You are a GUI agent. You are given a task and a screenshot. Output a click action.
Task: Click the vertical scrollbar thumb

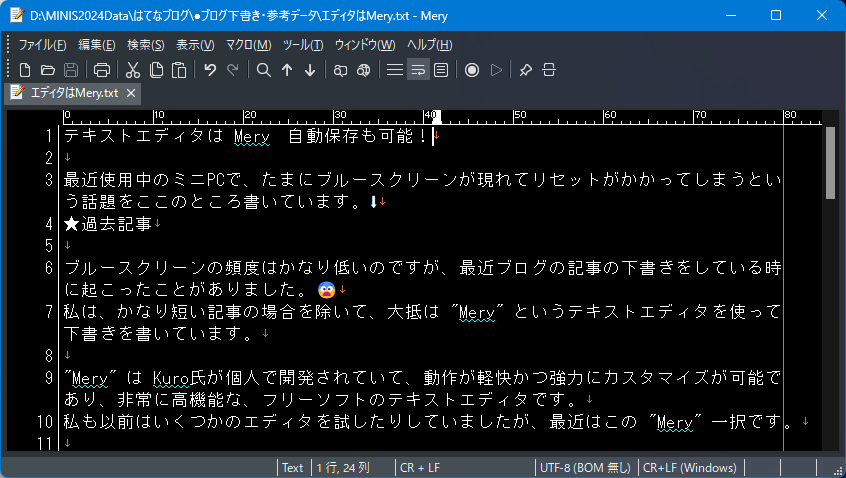(830, 163)
